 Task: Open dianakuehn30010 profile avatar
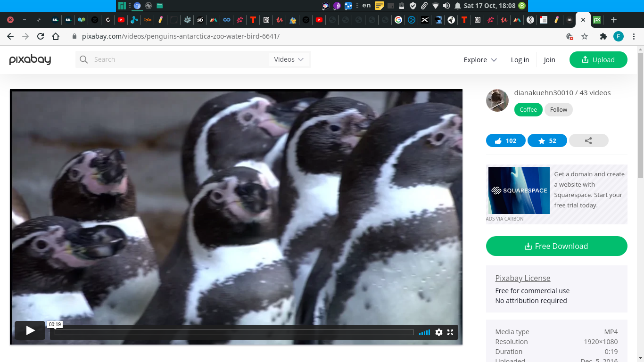pyautogui.click(x=497, y=100)
